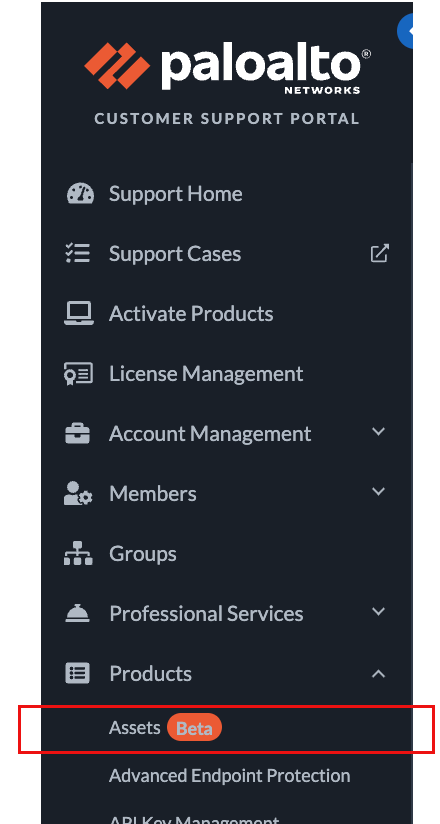Click the Activate Products laptop icon
The height and width of the screenshot is (824, 440).
click(78, 314)
